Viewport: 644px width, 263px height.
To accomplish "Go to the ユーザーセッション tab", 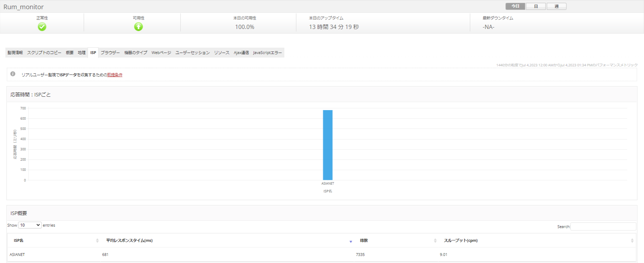I will pos(192,53).
